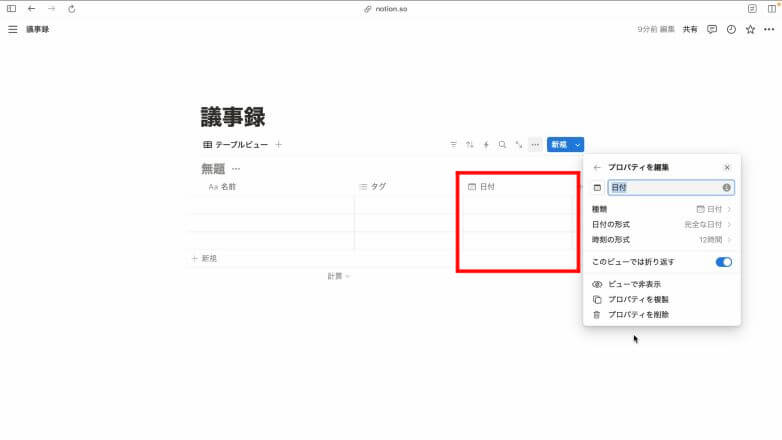Viewport: 782px width, 440px height.
Task: Click the 無題 database title
Action: 213,169
